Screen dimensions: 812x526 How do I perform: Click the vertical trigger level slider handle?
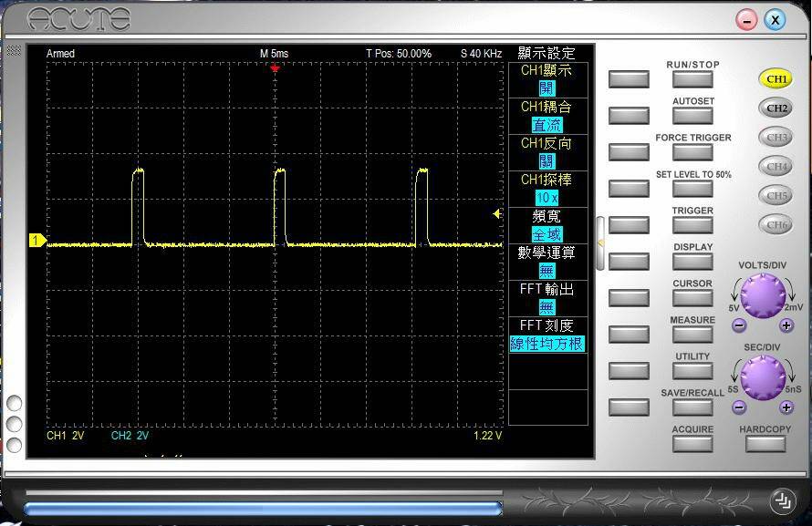pos(600,243)
